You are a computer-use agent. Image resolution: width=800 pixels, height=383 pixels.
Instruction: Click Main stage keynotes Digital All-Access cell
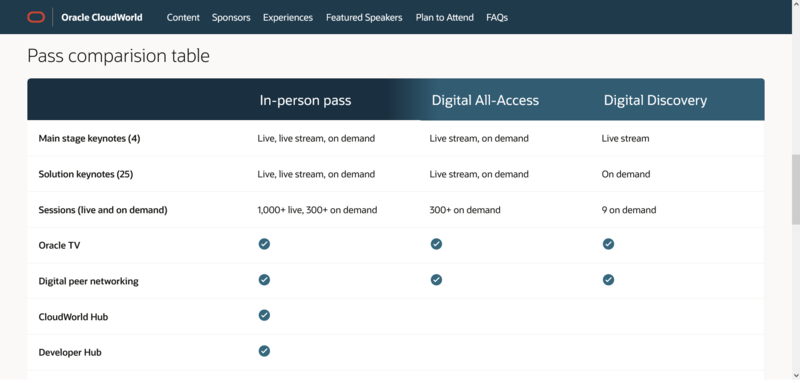coord(479,138)
